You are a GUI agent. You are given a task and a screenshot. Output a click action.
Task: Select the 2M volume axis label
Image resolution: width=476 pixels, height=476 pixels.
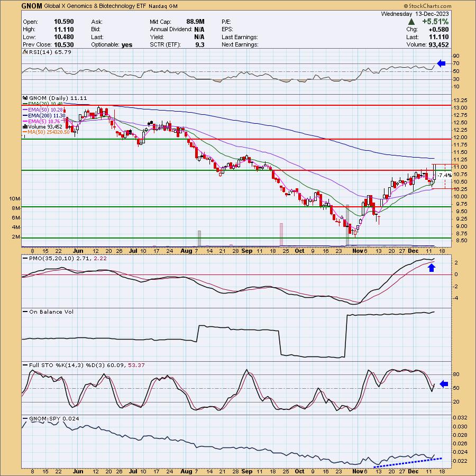point(16,237)
